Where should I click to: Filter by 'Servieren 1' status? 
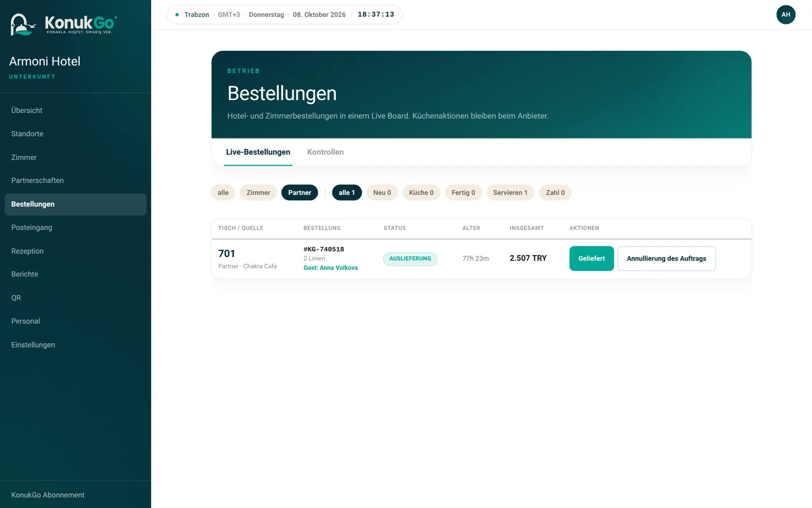(510, 193)
